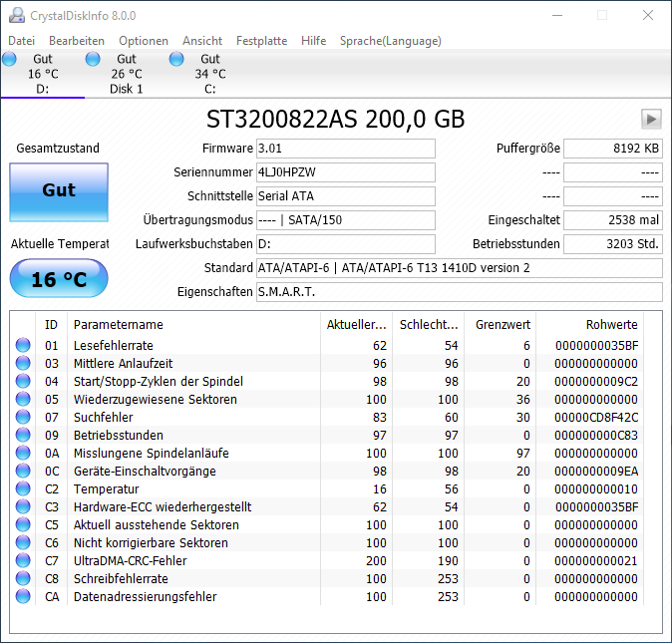The width and height of the screenshot is (672, 643).
Task: Click status orb for Hardware-ECC wiederhergestellt
Action: (x=23, y=506)
